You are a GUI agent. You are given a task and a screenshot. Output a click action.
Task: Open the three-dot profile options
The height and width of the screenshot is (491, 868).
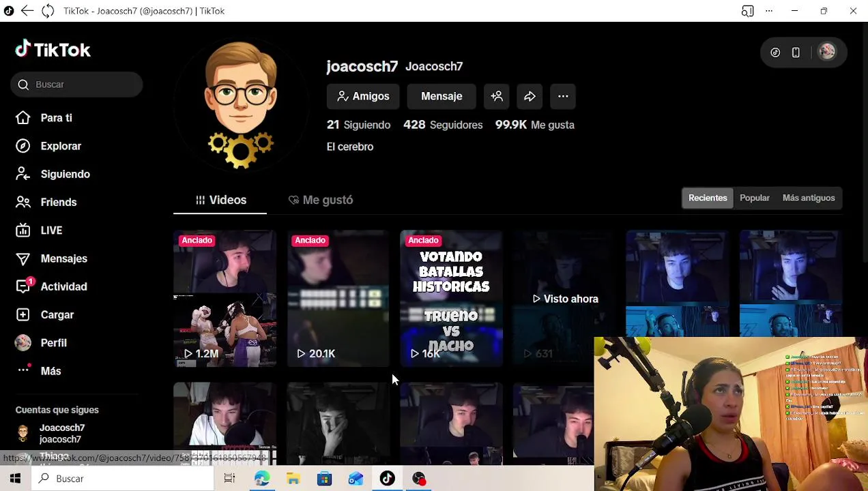563,96
